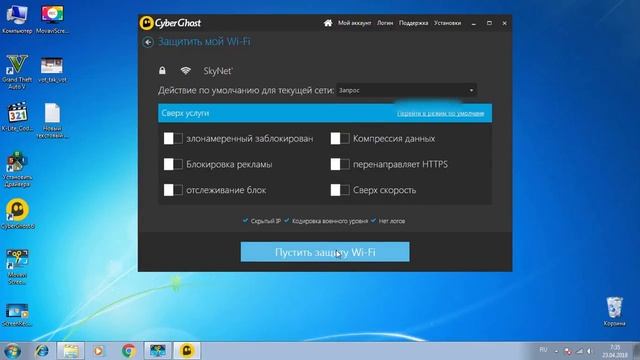Image resolution: width=640 pixels, height=360 pixels.
Task: Launch Grand Theft Auto V shortcut
Action: [x=17, y=72]
